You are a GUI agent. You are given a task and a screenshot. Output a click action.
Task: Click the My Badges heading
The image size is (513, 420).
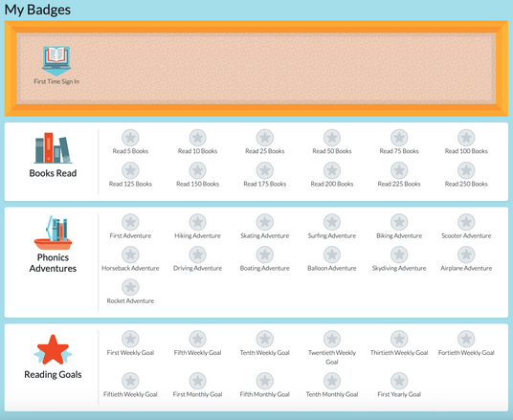click(37, 10)
